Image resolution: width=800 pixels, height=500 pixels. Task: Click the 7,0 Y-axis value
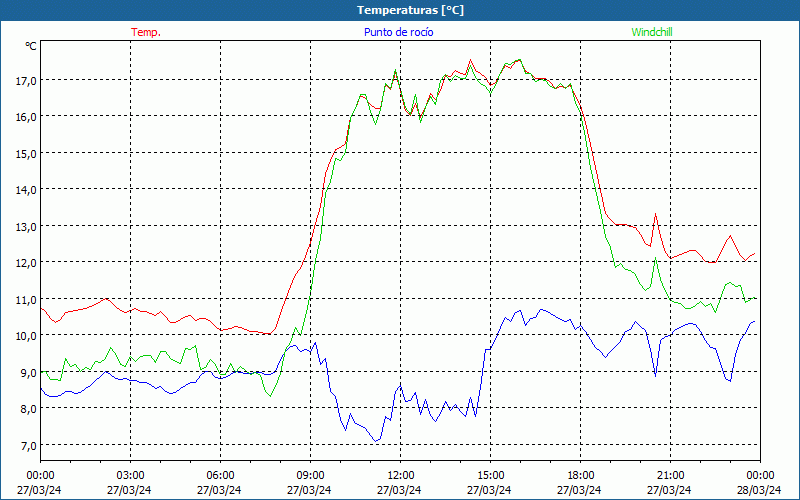[29, 445]
